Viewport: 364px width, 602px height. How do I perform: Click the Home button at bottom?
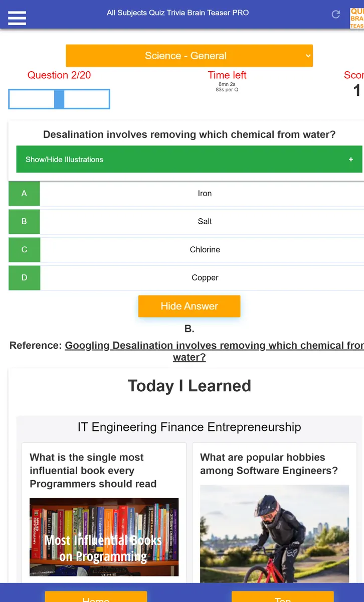coord(96,597)
